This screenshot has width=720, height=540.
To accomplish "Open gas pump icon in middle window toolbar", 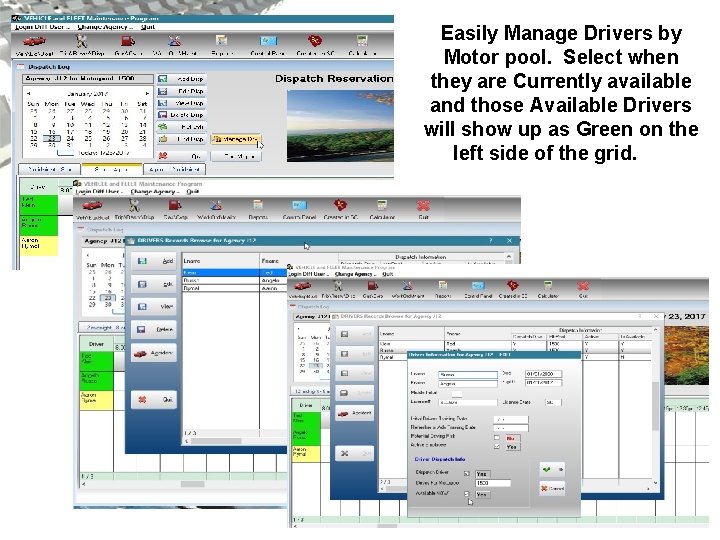I will 175,205.
